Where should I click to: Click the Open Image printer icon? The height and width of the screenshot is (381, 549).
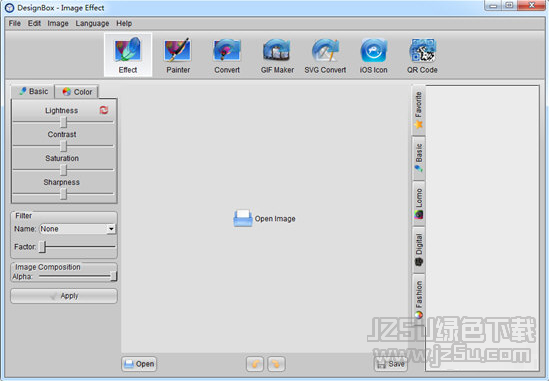[243, 218]
